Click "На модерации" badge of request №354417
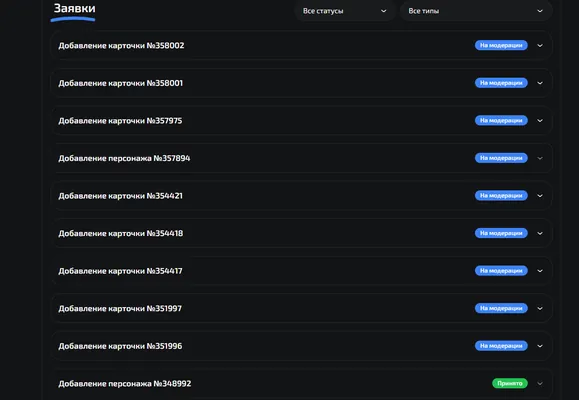579x400 pixels. click(x=501, y=271)
